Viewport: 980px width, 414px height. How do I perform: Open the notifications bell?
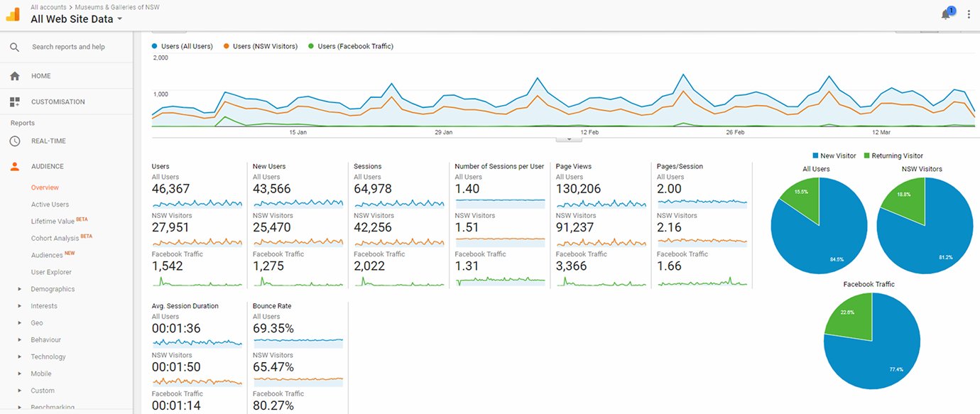(x=945, y=15)
